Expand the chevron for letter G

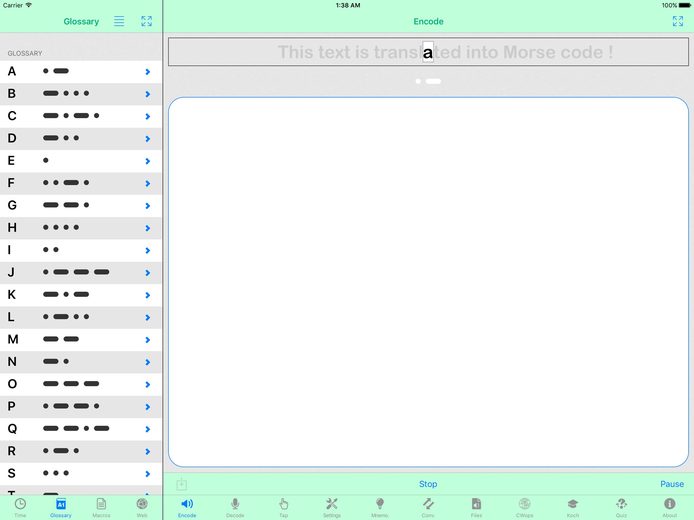tap(148, 206)
